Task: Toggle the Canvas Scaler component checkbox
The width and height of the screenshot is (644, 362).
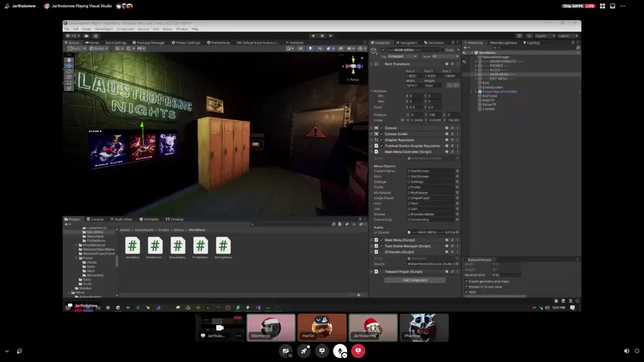Action: point(381,134)
